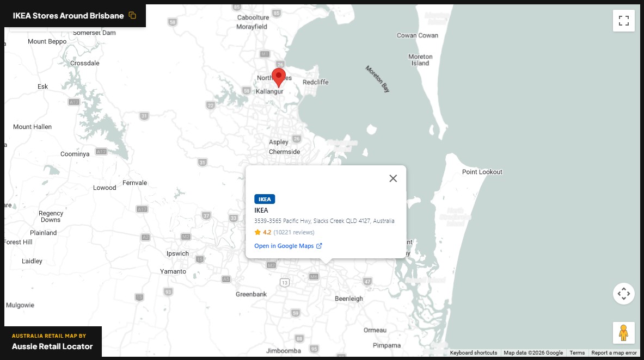
Task: Click Report a map error link
Action: (x=614, y=352)
